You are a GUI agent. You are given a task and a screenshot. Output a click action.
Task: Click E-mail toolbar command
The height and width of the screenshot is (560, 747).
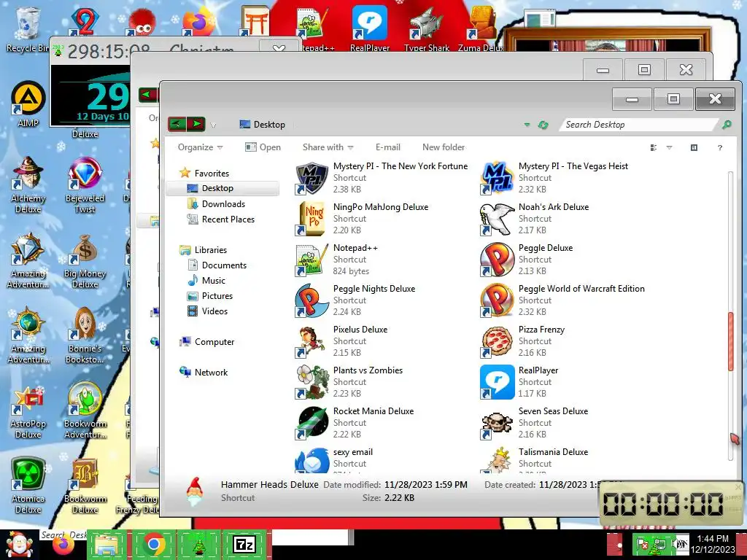pyautogui.click(x=388, y=147)
